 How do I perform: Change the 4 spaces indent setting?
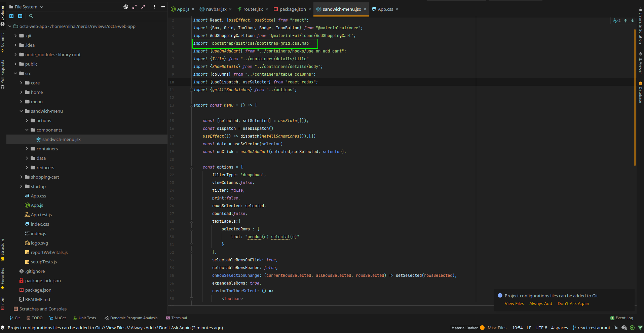coord(559,328)
